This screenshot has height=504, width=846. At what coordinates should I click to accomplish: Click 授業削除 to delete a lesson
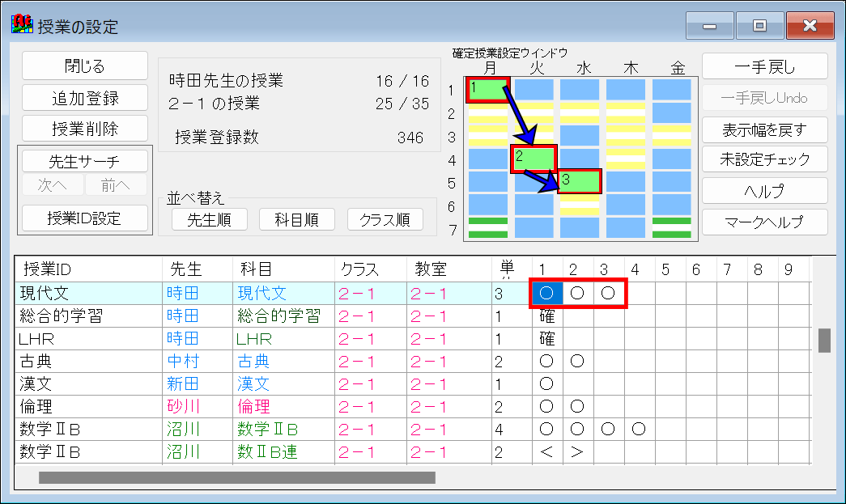tap(84, 128)
